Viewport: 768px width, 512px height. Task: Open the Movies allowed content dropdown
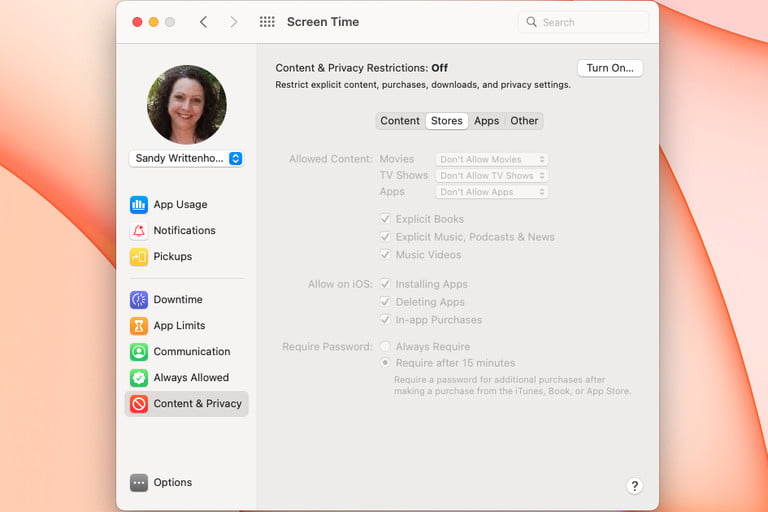click(x=492, y=159)
